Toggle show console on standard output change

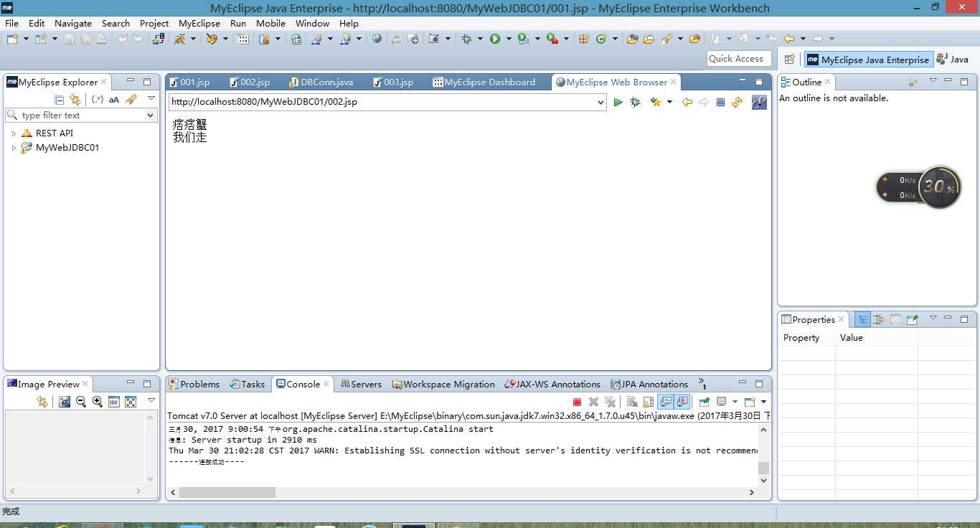tap(665, 402)
